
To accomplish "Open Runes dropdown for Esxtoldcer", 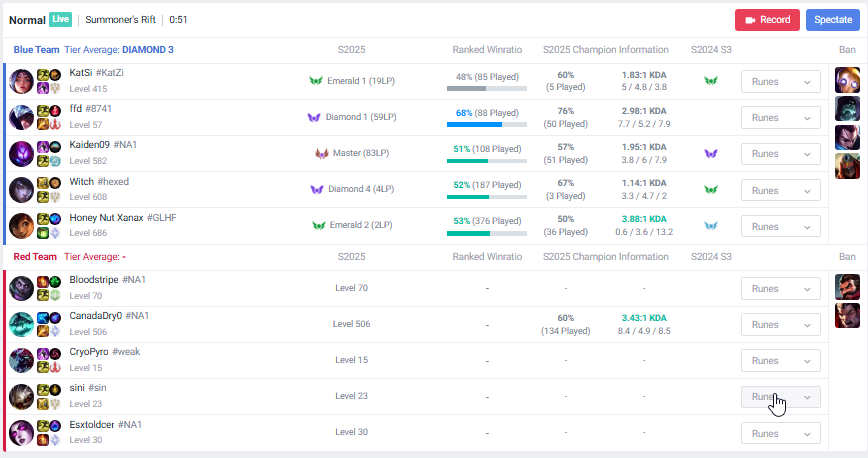I will point(781,433).
